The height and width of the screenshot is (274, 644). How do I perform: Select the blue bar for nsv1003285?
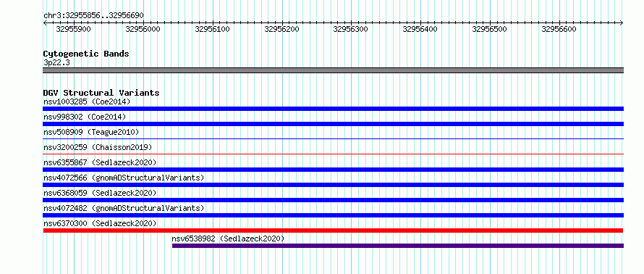tap(334, 109)
